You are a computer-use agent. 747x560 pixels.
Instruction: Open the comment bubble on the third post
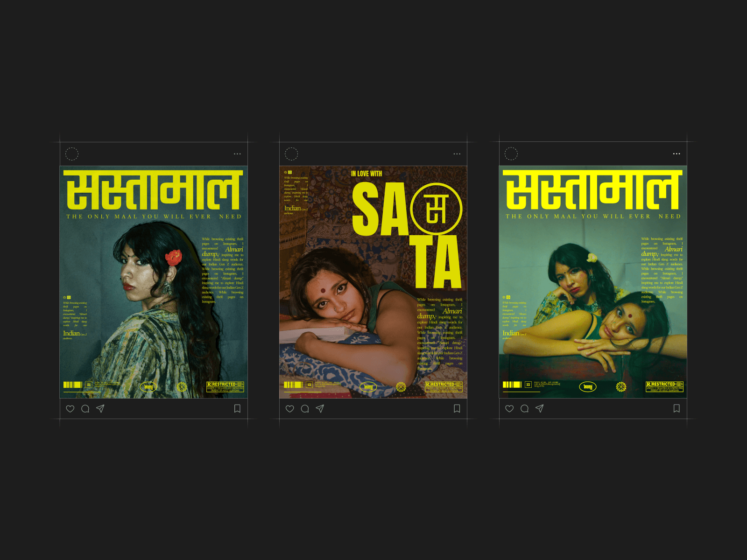click(525, 409)
